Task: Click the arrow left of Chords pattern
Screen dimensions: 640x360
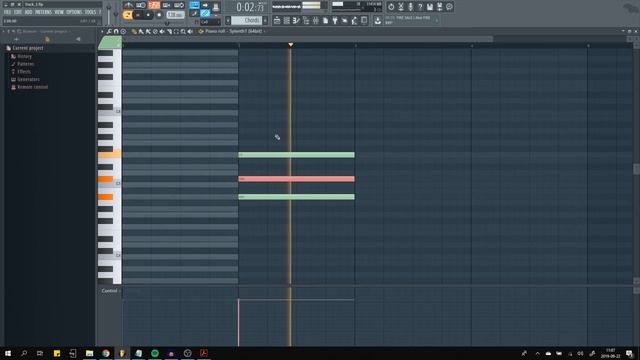Action: click(228, 20)
